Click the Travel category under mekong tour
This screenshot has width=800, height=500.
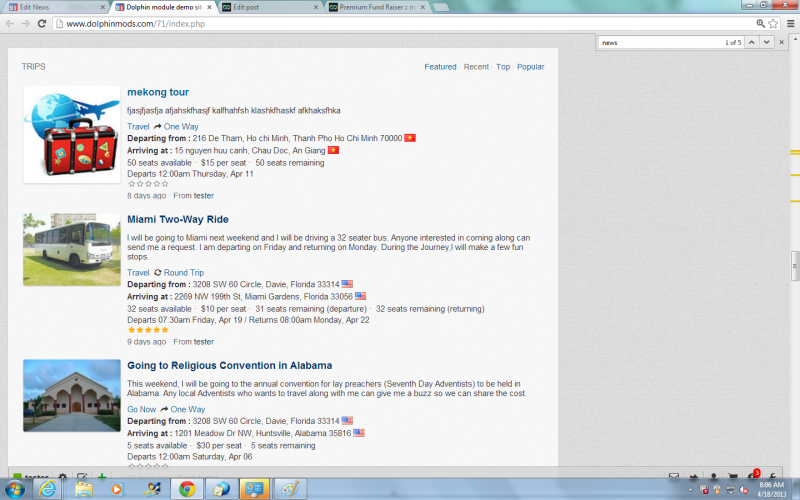[138, 127]
